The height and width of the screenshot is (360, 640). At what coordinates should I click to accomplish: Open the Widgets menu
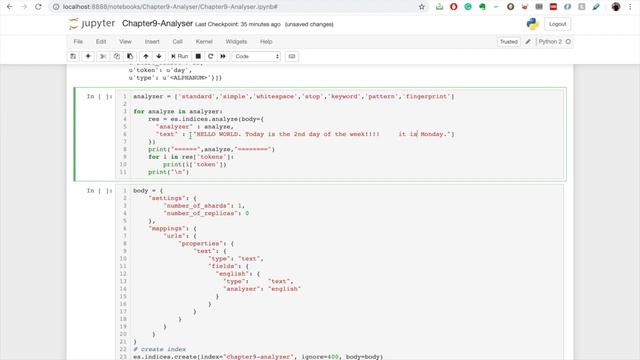[236, 42]
